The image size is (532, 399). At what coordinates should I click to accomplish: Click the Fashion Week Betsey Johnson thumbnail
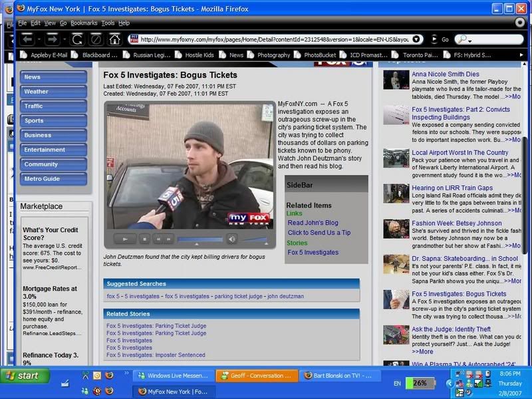tap(396, 229)
